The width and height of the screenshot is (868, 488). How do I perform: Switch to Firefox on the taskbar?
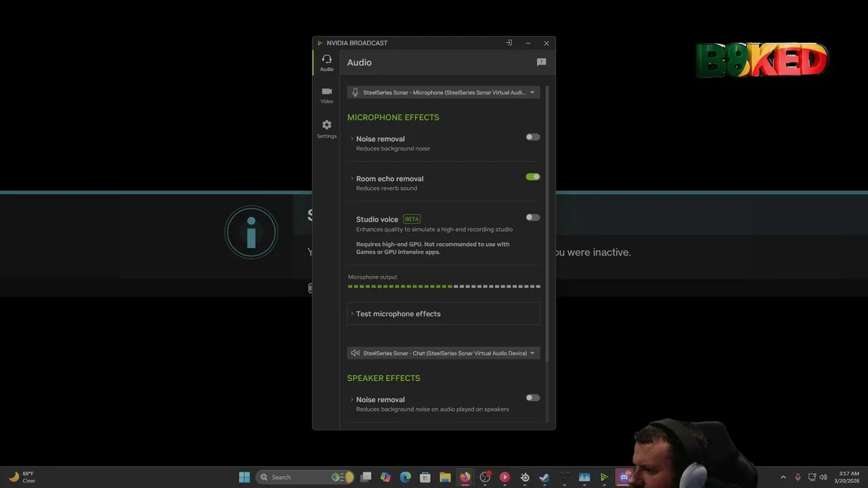pyautogui.click(x=465, y=477)
